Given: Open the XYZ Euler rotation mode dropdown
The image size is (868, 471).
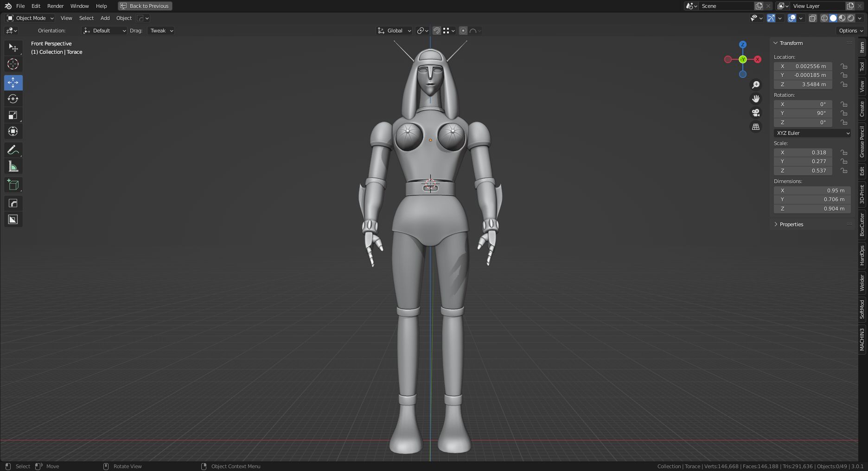Looking at the screenshot, I should point(812,133).
